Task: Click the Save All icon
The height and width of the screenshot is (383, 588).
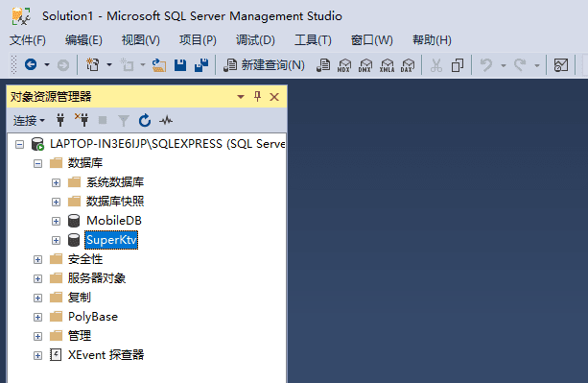Action: coord(201,65)
